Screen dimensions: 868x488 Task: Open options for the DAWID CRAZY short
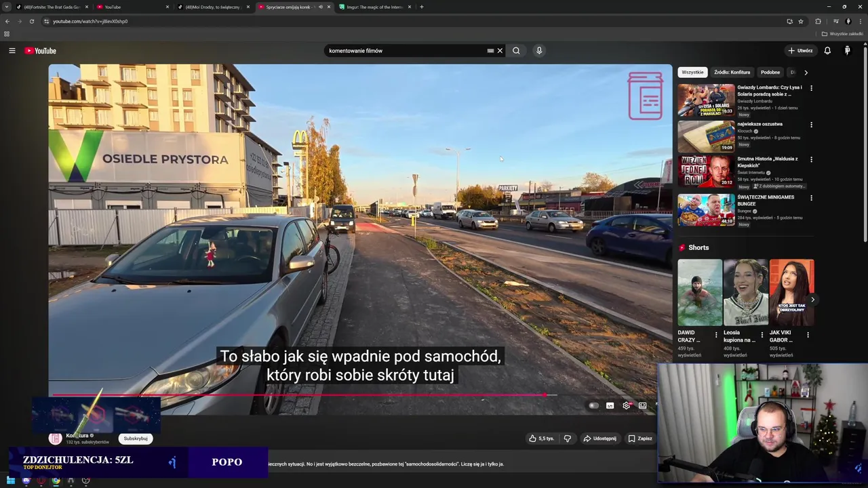pos(716,335)
